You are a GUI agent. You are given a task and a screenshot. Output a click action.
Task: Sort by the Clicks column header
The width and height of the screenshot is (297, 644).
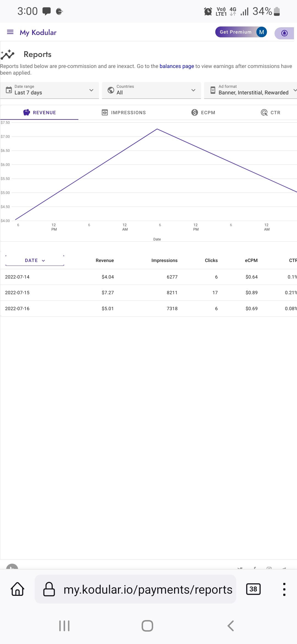click(211, 260)
